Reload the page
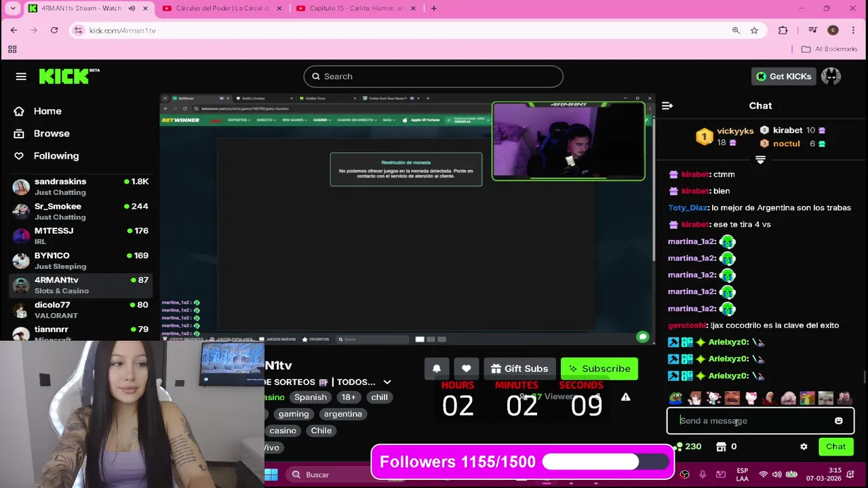 click(x=54, y=30)
